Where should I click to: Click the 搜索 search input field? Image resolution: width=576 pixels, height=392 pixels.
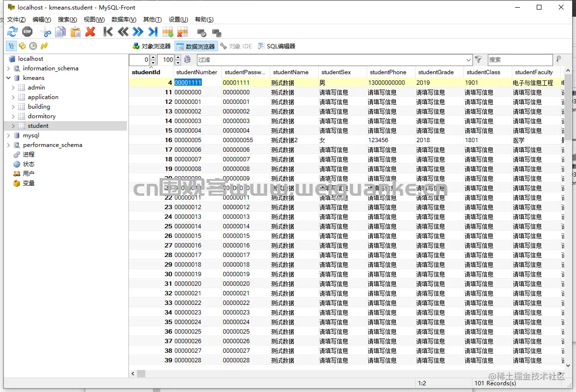click(x=520, y=60)
